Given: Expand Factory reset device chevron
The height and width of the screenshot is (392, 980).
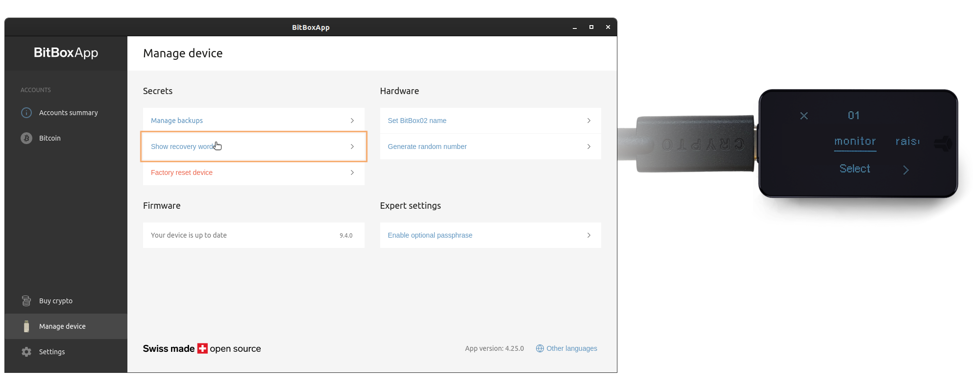Looking at the screenshot, I should [x=352, y=172].
